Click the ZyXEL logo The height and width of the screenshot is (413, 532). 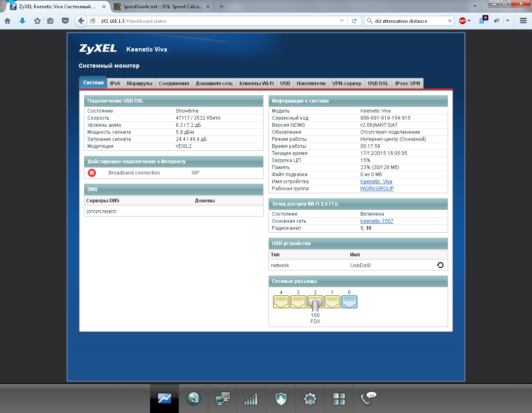click(98, 49)
